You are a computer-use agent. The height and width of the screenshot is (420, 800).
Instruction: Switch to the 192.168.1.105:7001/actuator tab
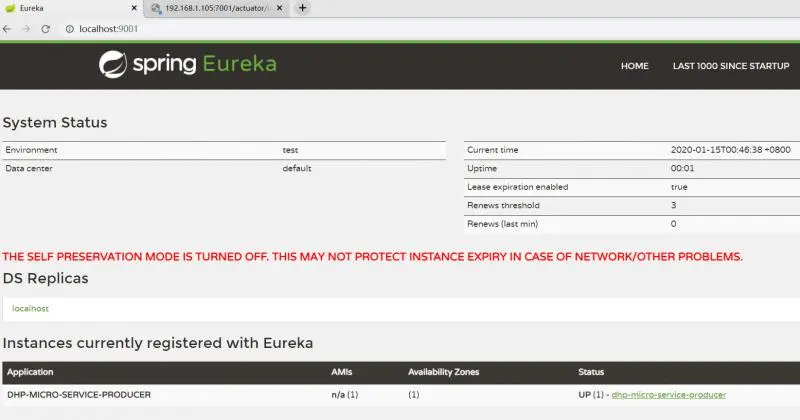[x=217, y=8]
